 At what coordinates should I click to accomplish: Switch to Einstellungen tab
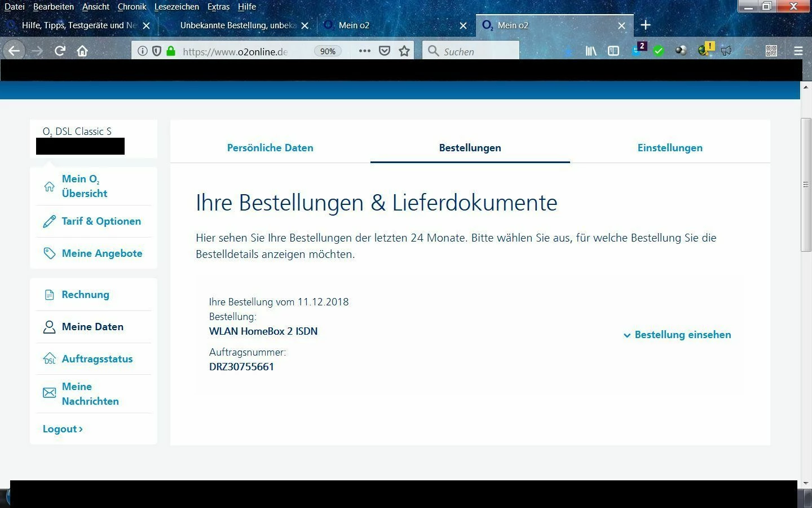tap(670, 148)
